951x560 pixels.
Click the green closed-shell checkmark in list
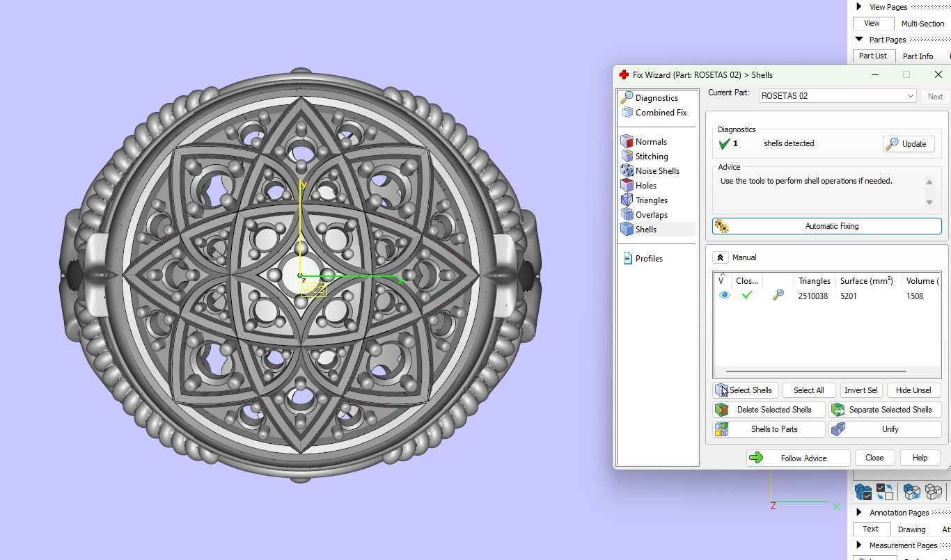coord(747,296)
